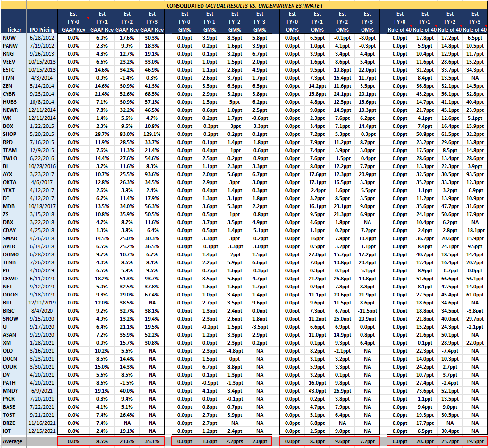Select IPO date 9/15/2020 for SNOW
The height and width of the screenshot is (448, 488).
pos(42,319)
